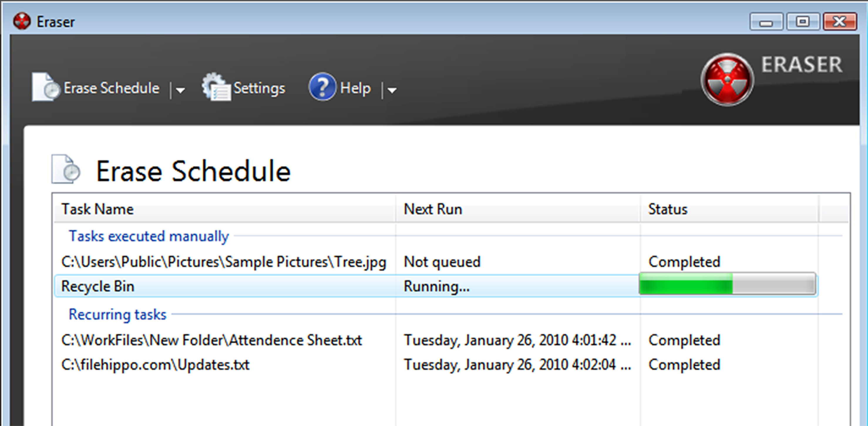Collapse the Tasks executed manually group
868x426 pixels.
[x=149, y=236]
